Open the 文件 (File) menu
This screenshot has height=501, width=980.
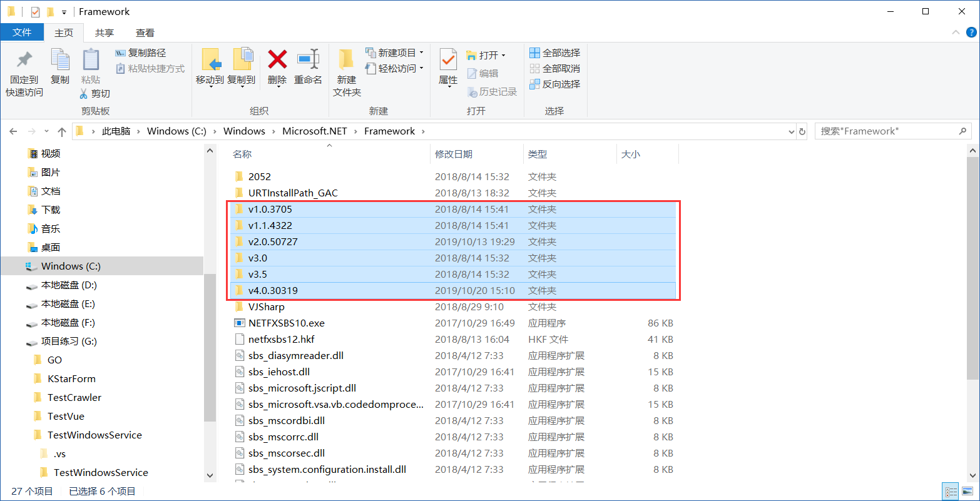coord(22,33)
